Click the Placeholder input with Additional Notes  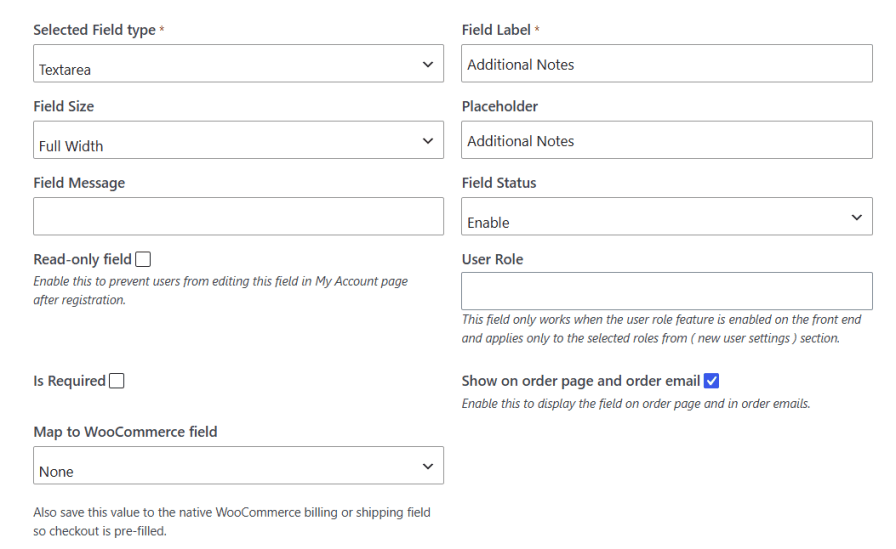667,140
